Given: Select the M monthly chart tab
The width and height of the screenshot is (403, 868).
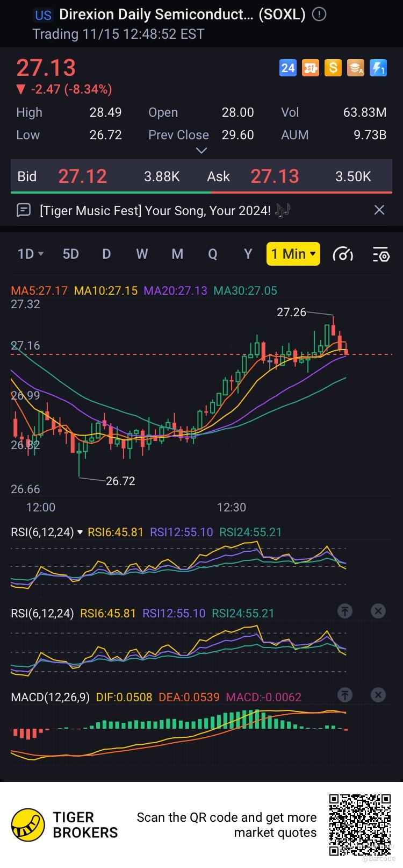Looking at the screenshot, I should (177, 254).
